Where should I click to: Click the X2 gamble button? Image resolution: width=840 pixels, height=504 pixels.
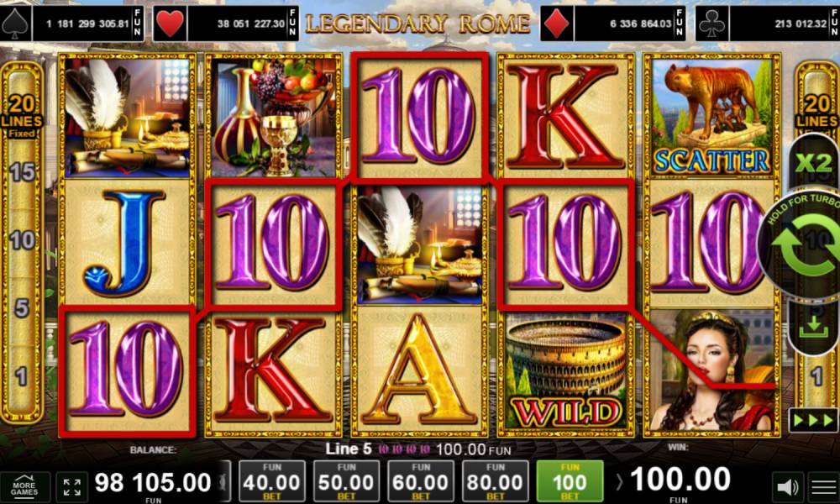tap(814, 162)
